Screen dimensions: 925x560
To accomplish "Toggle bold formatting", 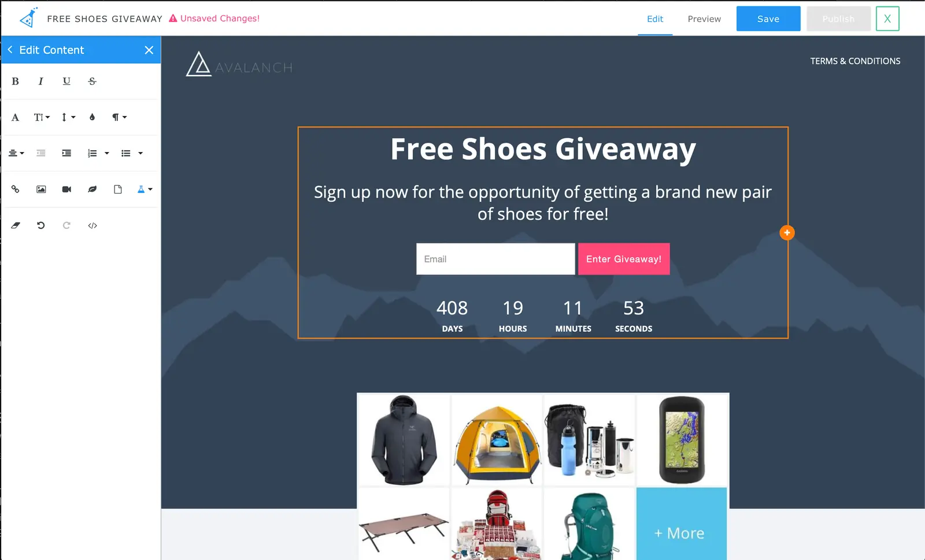I will coord(16,81).
